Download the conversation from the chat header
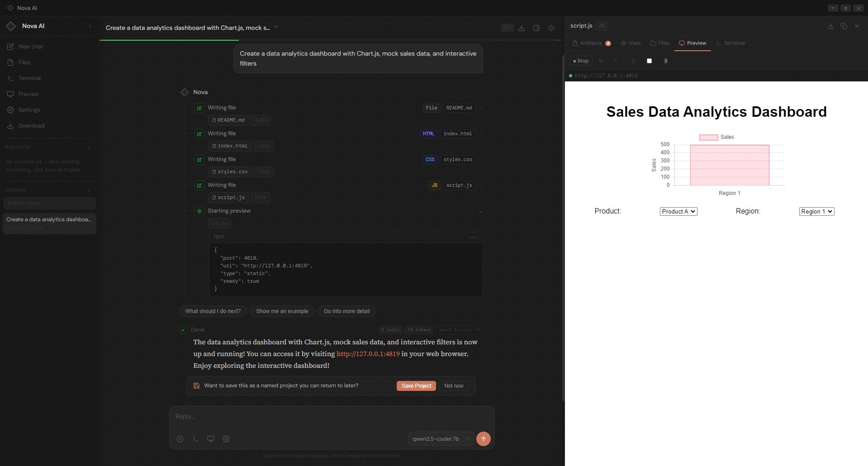 click(x=522, y=28)
